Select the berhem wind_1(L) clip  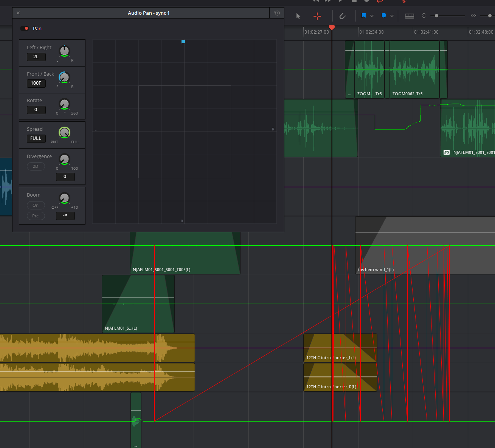425,245
